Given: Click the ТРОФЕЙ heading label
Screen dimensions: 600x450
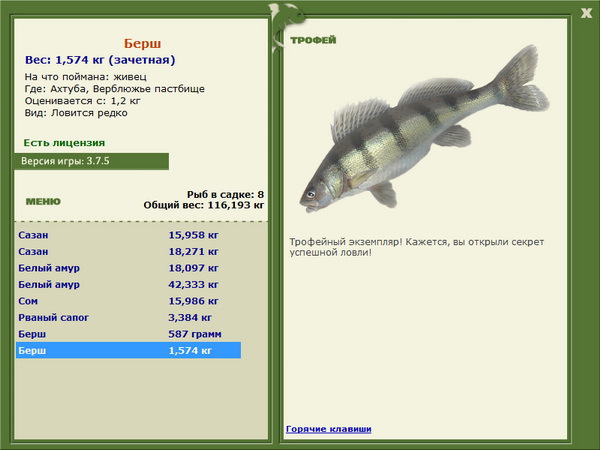Looking at the screenshot, I should coord(313,40).
